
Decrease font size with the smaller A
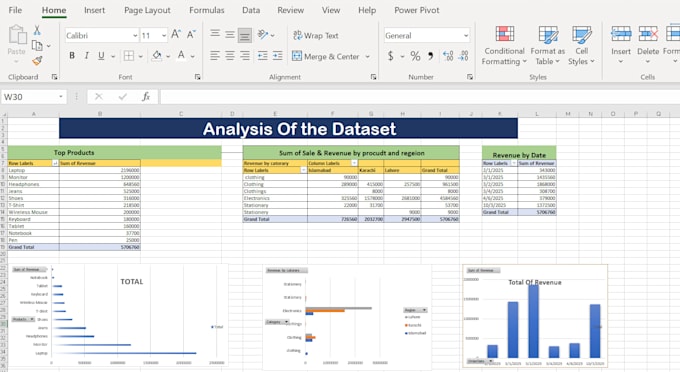pyautogui.click(x=191, y=35)
